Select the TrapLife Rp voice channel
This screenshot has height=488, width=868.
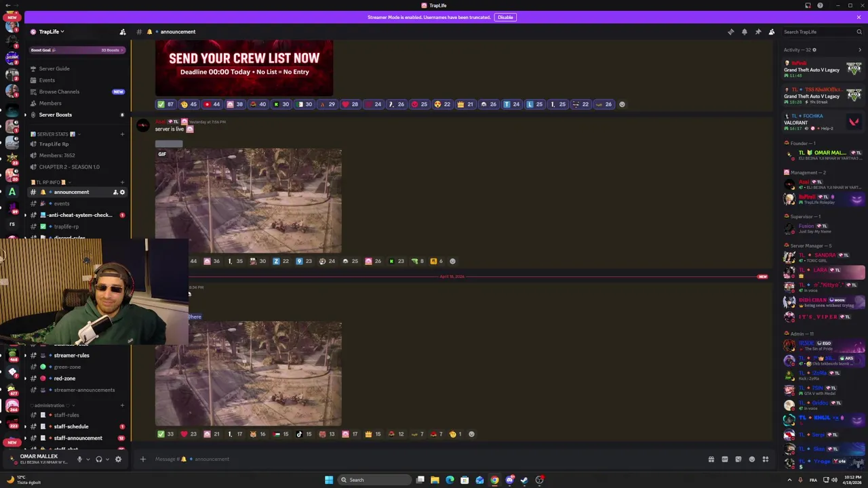click(x=54, y=144)
